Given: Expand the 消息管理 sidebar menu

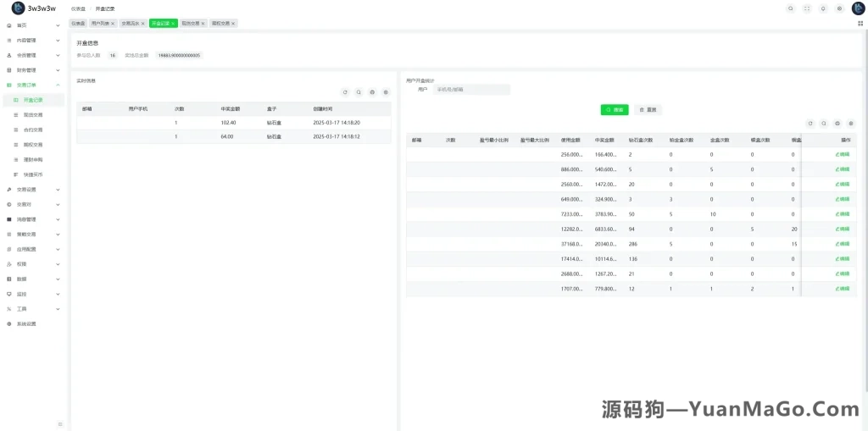Looking at the screenshot, I should 33,219.
